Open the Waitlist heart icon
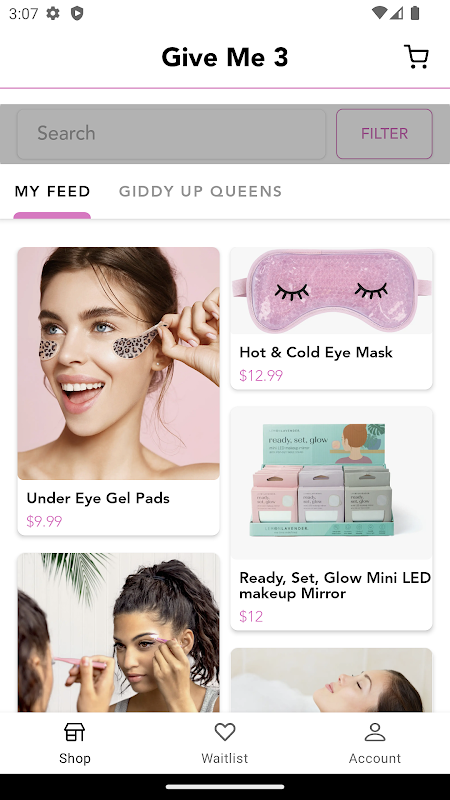The image size is (450, 800). point(224,732)
